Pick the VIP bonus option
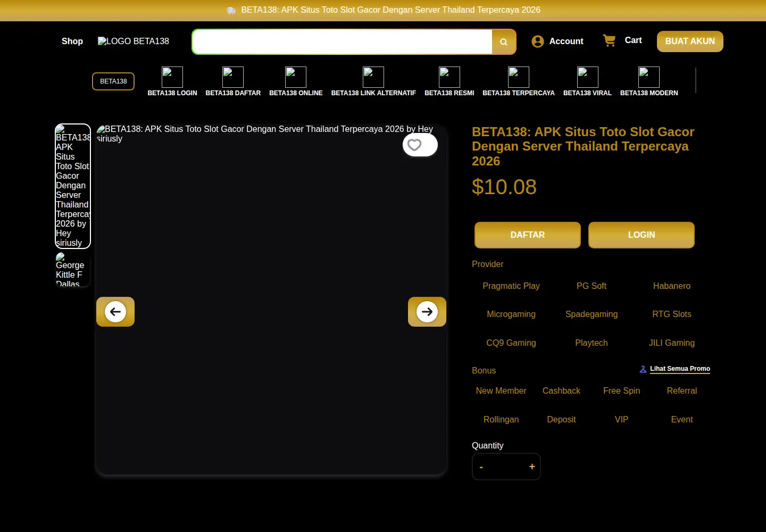Image resolution: width=766 pixels, height=532 pixels. click(622, 420)
